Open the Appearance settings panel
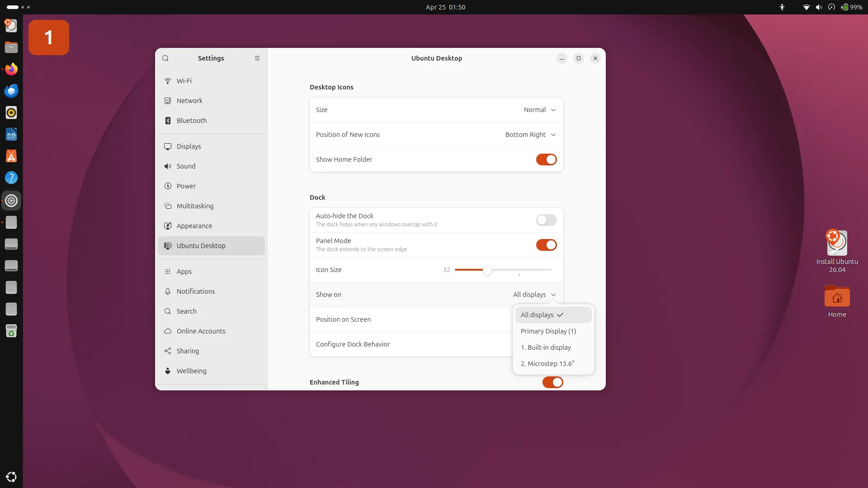Viewport: 868px width, 488px height. click(194, 225)
